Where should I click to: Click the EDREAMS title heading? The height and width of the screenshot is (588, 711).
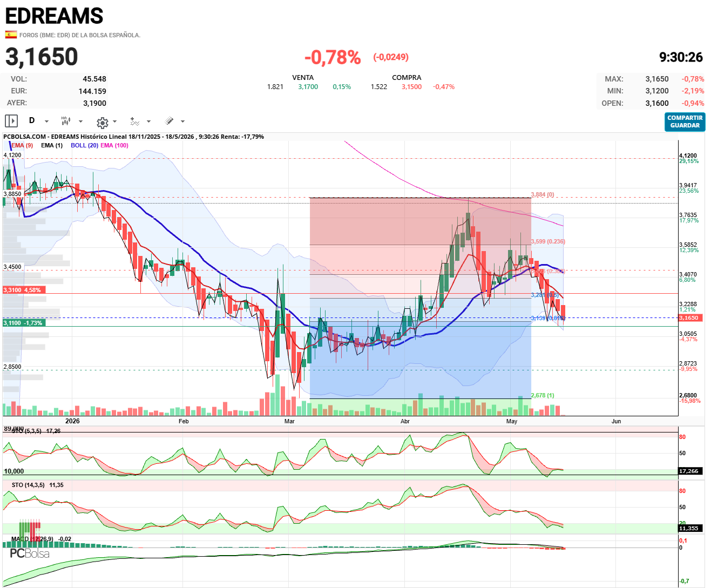(54, 16)
